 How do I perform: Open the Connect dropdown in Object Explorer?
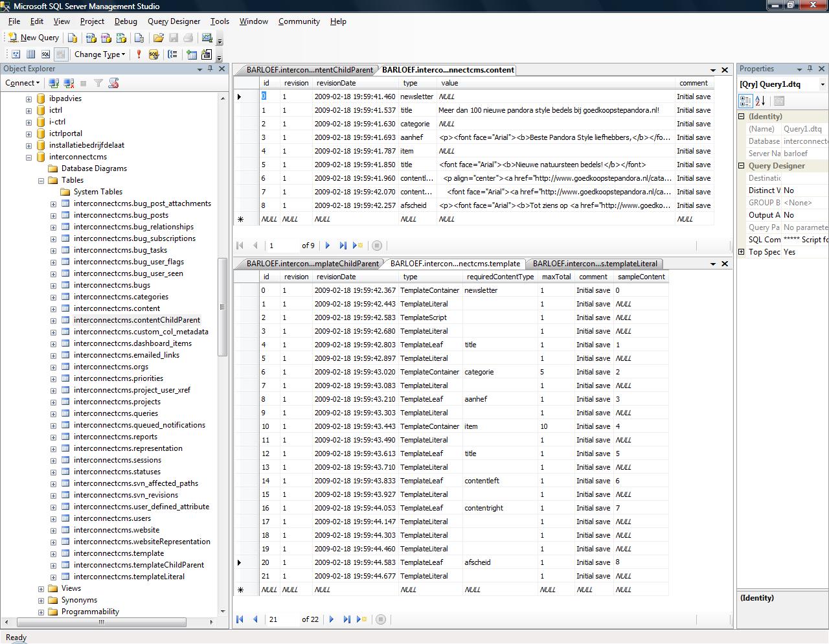click(x=23, y=83)
